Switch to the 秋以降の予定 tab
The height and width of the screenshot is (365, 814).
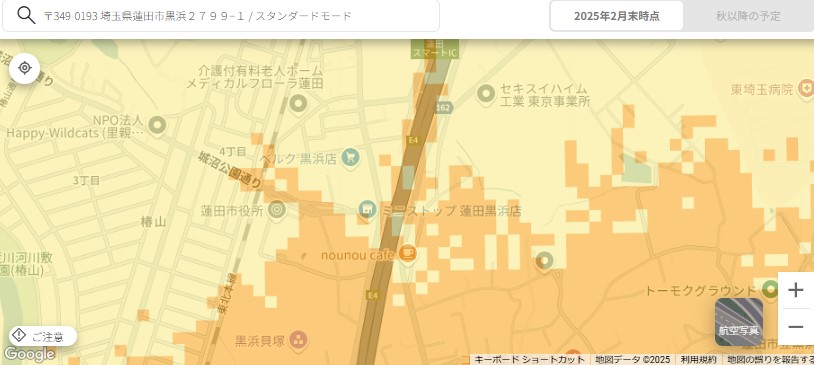coord(748,16)
